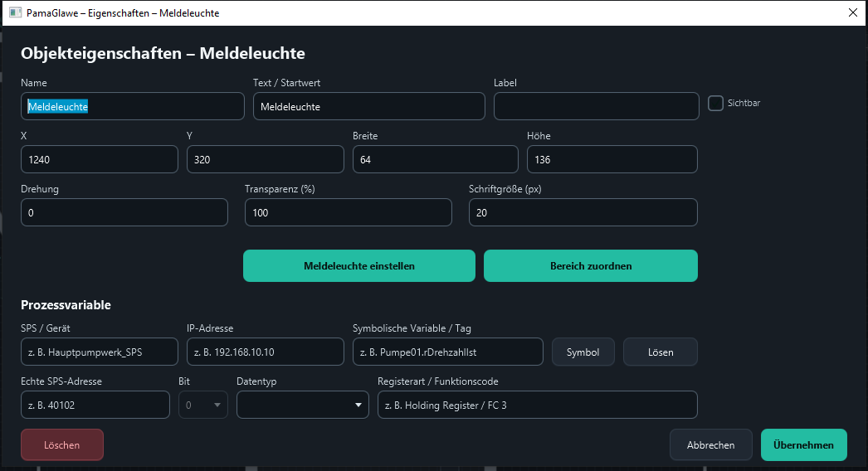The image size is (868, 471).
Task: Click the Prozessvariable section heading
Action: click(66, 305)
